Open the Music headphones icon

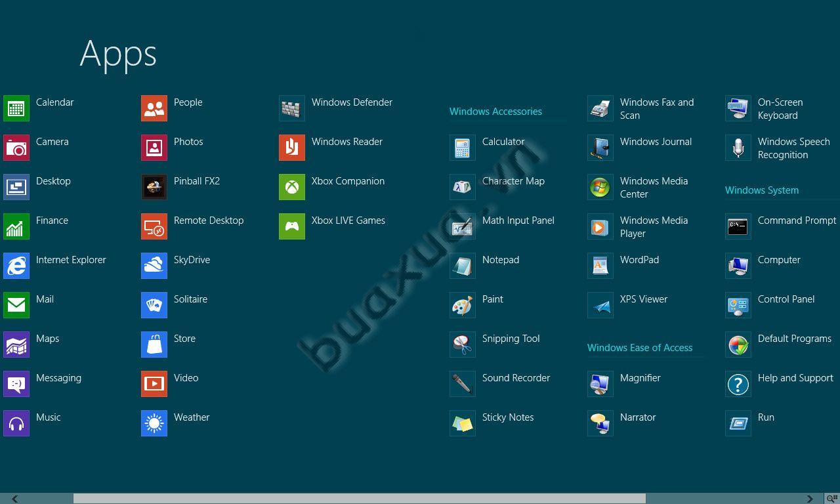tap(16, 423)
